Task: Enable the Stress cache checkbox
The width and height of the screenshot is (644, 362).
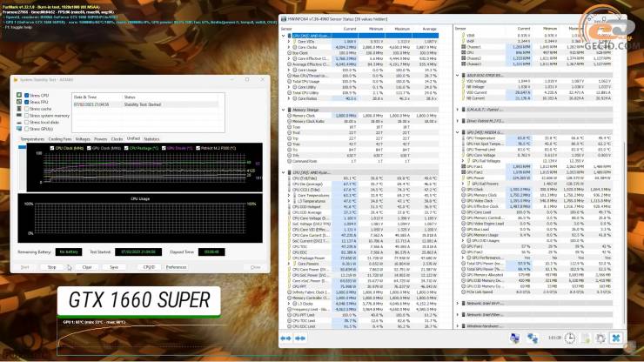Action: click(x=26, y=109)
